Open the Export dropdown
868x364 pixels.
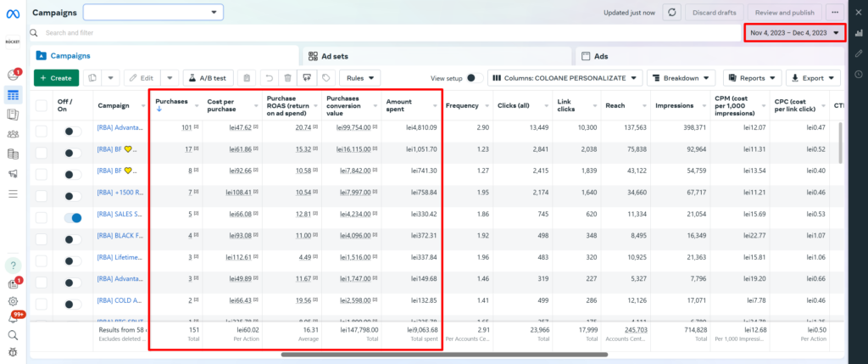(813, 78)
